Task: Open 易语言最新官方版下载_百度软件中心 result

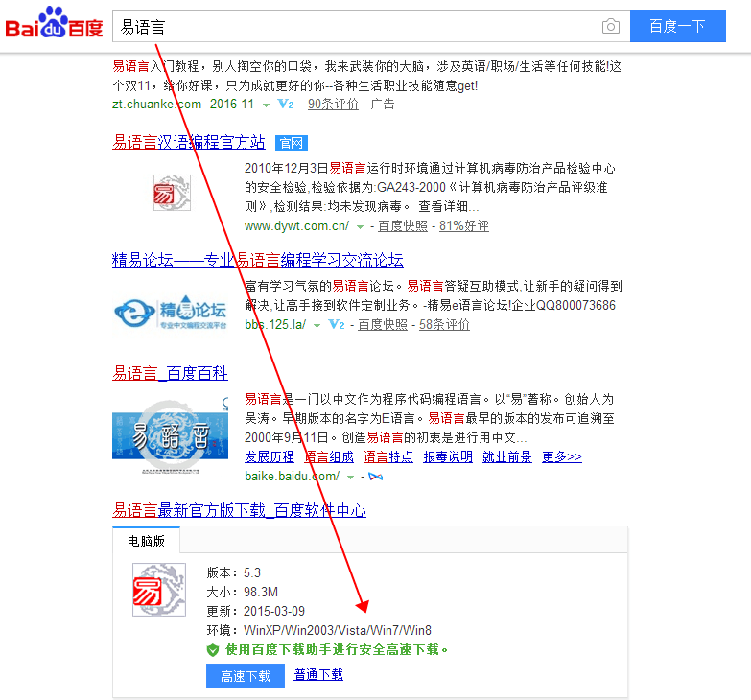Action: pos(240,510)
